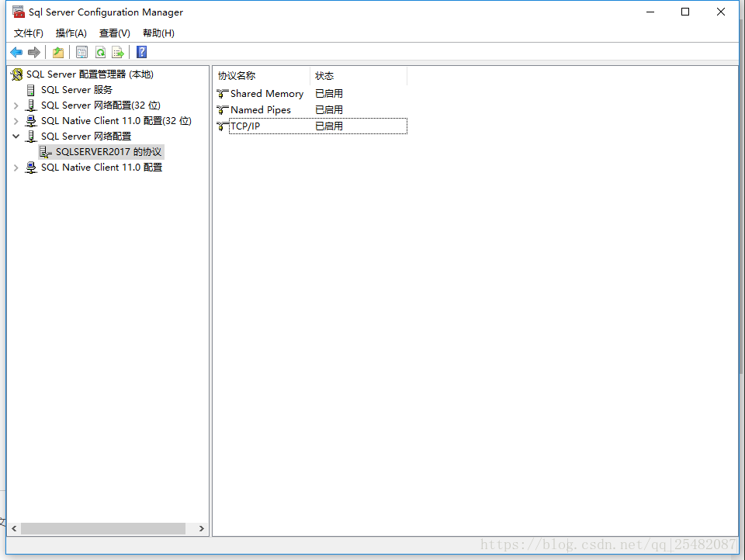Sort by the 状态 column header
Screen dimensions: 745x560
(359, 76)
